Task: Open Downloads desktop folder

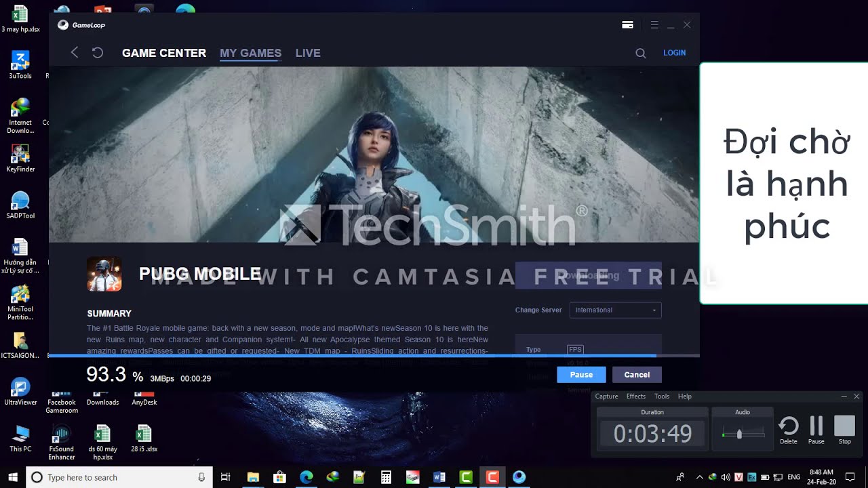Action: (x=102, y=399)
